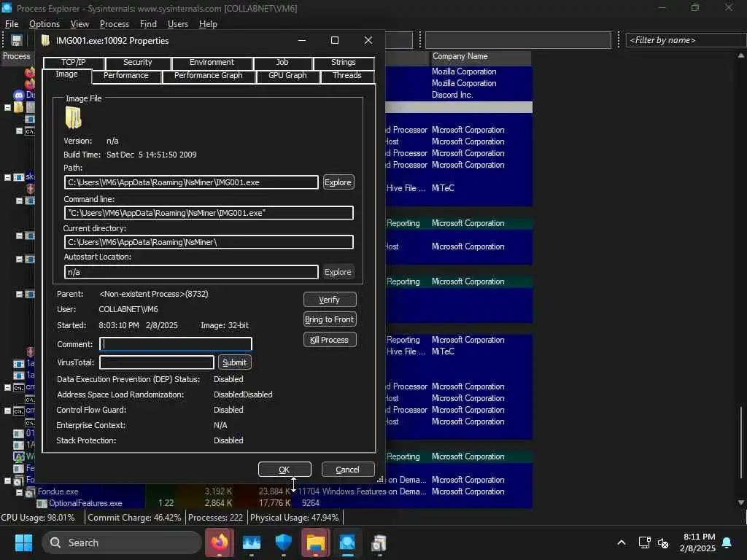This screenshot has height=560, width=747.
Task: Click the Discord Inc. company cell
Action: (452, 95)
